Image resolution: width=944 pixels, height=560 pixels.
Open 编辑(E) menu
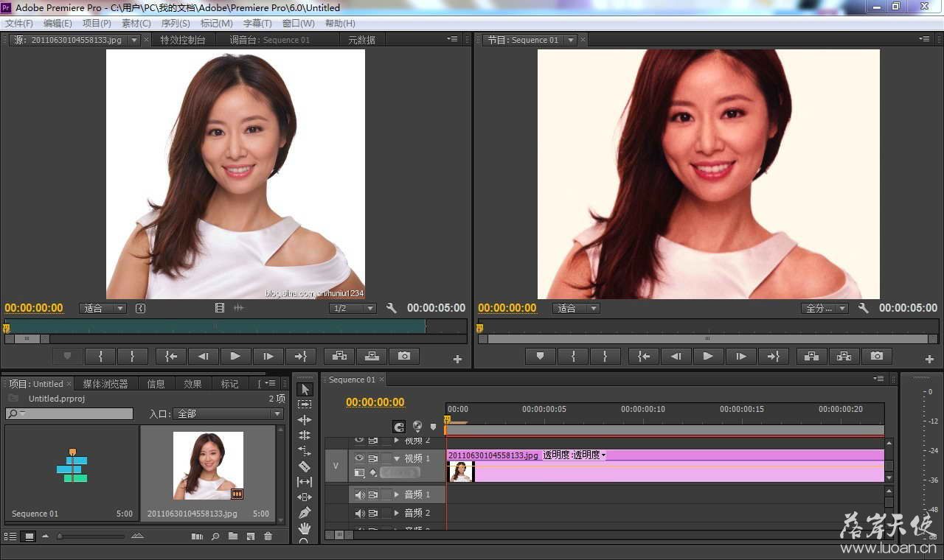(x=58, y=24)
